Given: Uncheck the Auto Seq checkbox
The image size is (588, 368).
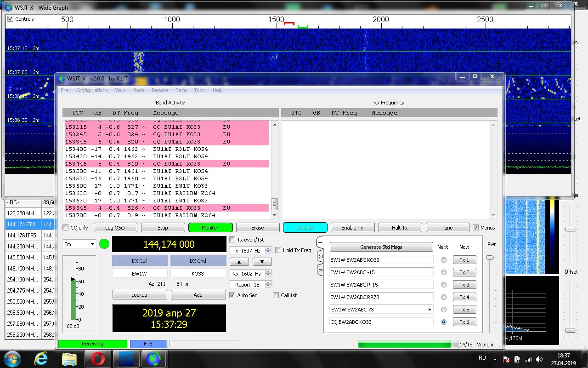Looking at the screenshot, I should pos(232,295).
